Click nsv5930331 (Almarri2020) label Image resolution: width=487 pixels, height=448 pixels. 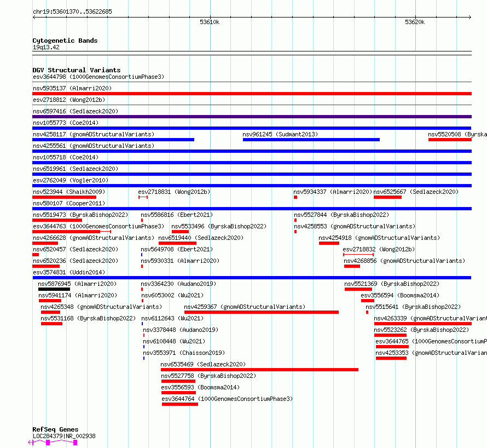pos(180,261)
